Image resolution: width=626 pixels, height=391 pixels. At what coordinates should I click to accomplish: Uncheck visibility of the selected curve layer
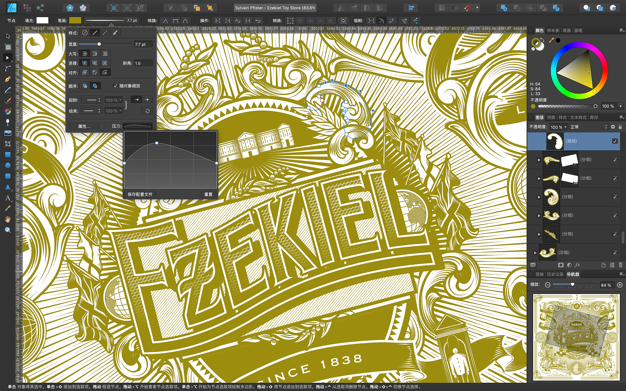coord(615,141)
